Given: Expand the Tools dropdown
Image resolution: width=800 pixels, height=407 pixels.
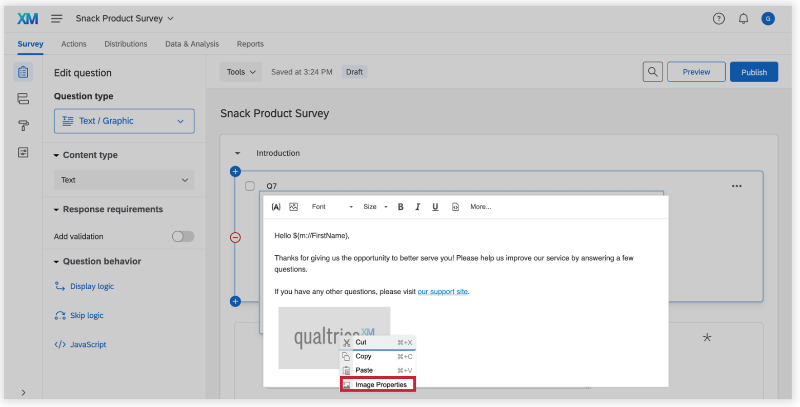Looking at the screenshot, I should [x=241, y=72].
